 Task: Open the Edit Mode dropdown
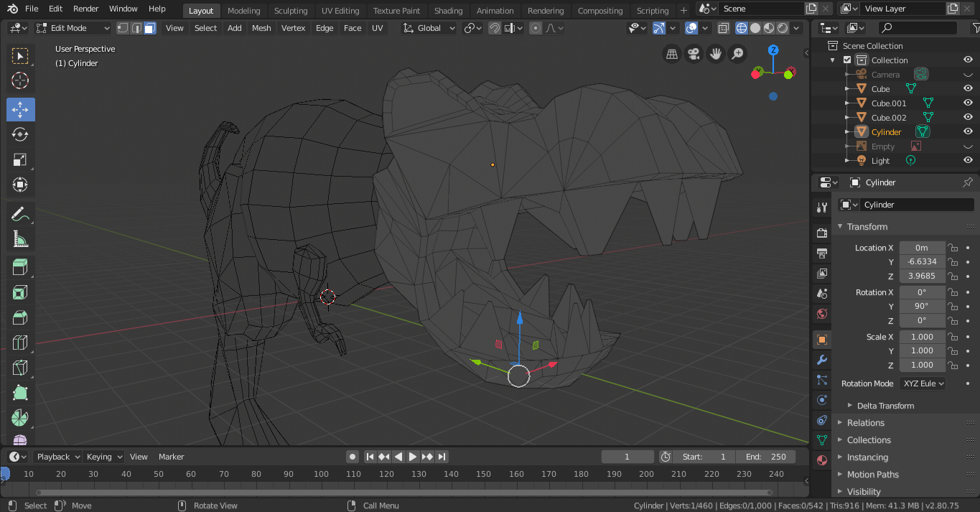[x=73, y=28]
